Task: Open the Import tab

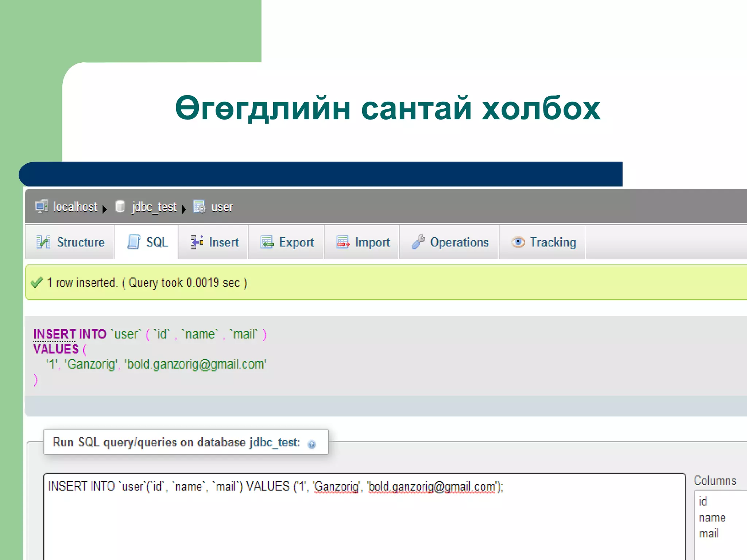Action: tap(362, 242)
